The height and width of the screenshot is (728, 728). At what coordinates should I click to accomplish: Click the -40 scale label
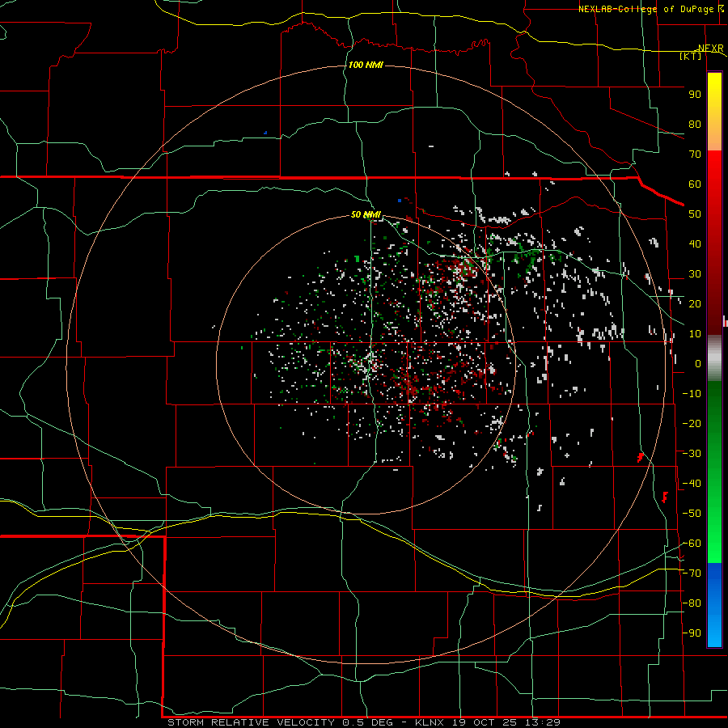[x=692, y=484]
